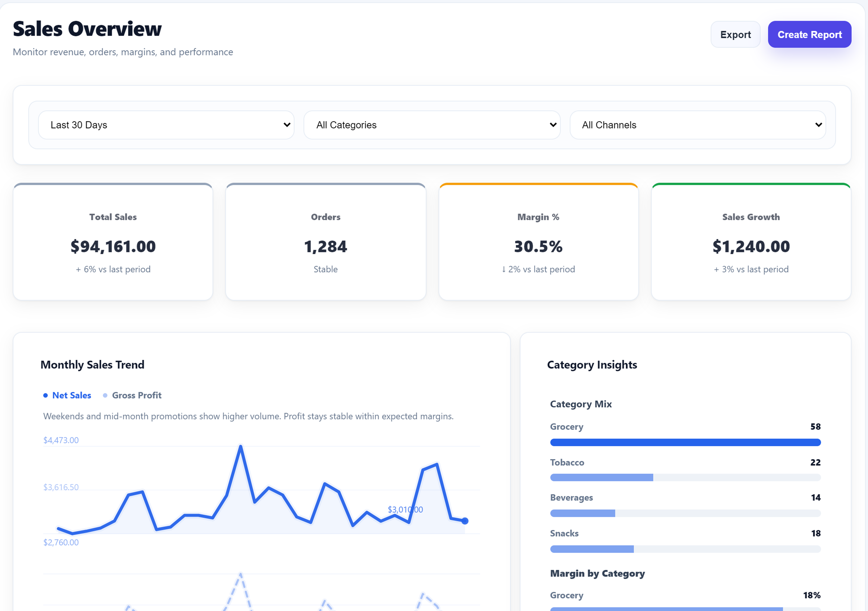This screenshot has width=868, height=611.
Task: Select the Margin % card
Action: pyautogui.click(x=538, y=242)
